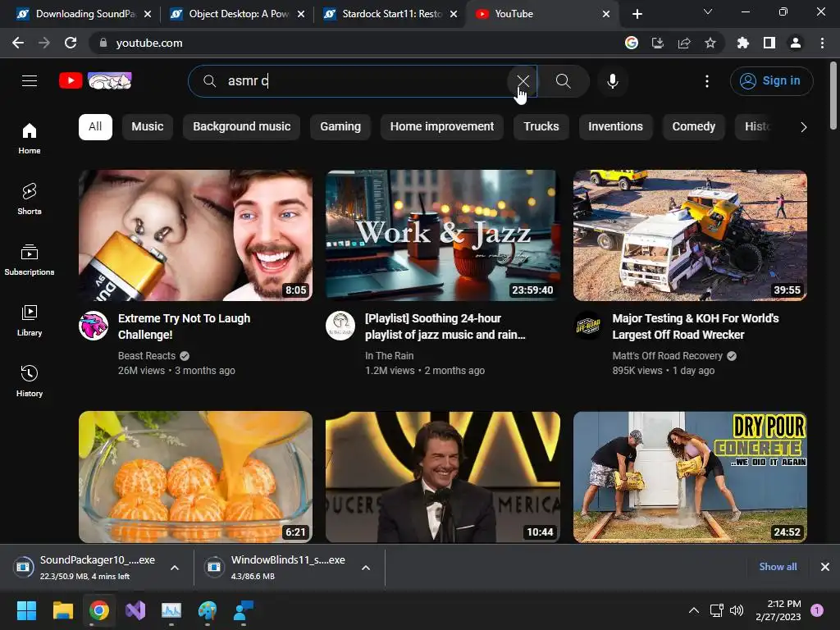Bookmark this page with star
The image size is (840, 630).
click(710, 43)
